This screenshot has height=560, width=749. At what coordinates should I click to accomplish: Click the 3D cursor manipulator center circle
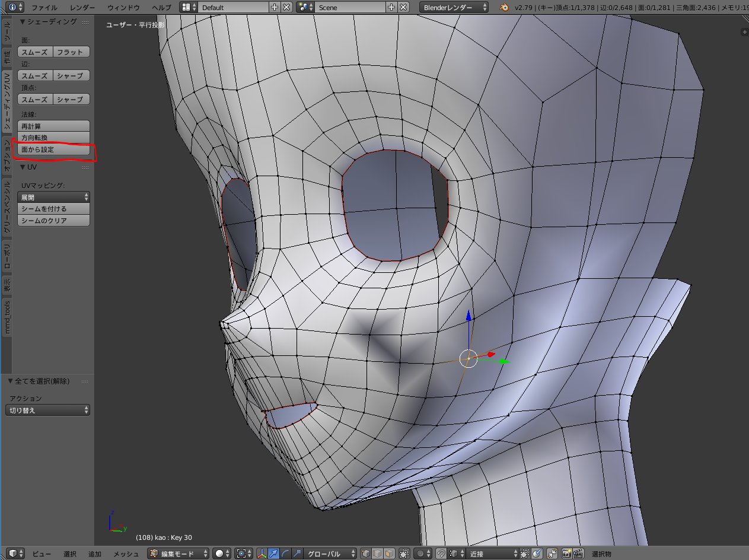[x=468, y=358]
